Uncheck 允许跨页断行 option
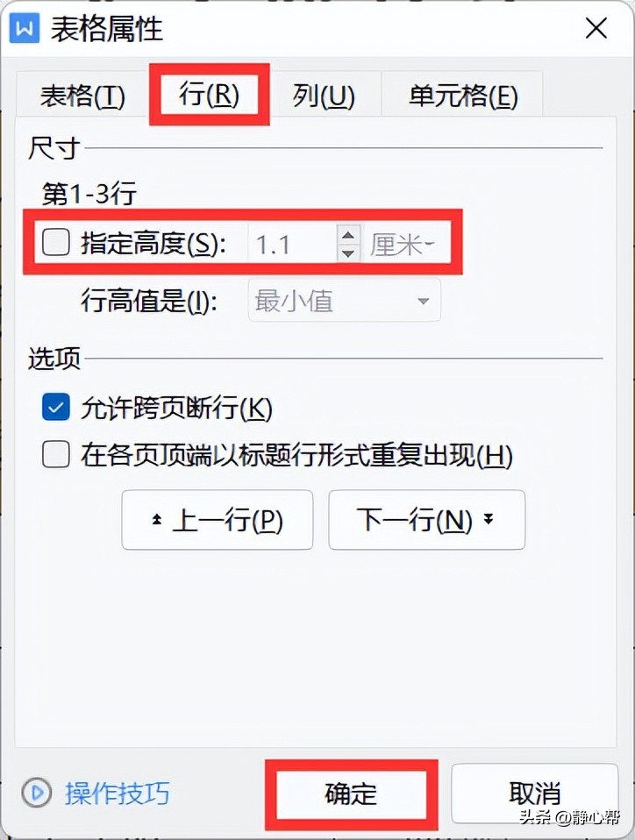 coord(56,407)
